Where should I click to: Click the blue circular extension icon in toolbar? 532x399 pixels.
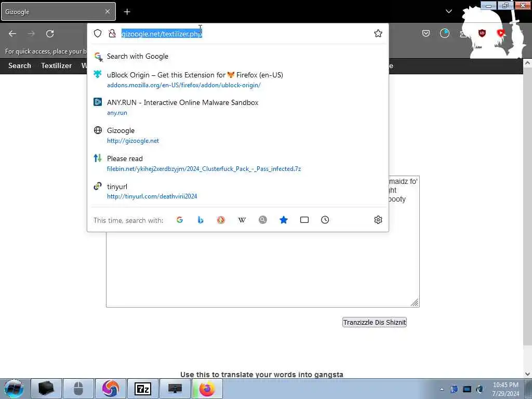pyautogui.click(x=445, y=33)
